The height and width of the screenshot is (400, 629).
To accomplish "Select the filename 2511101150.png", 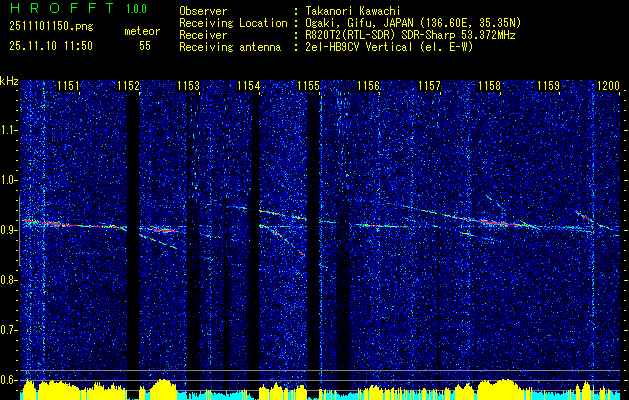I will [x=51, y=27].
